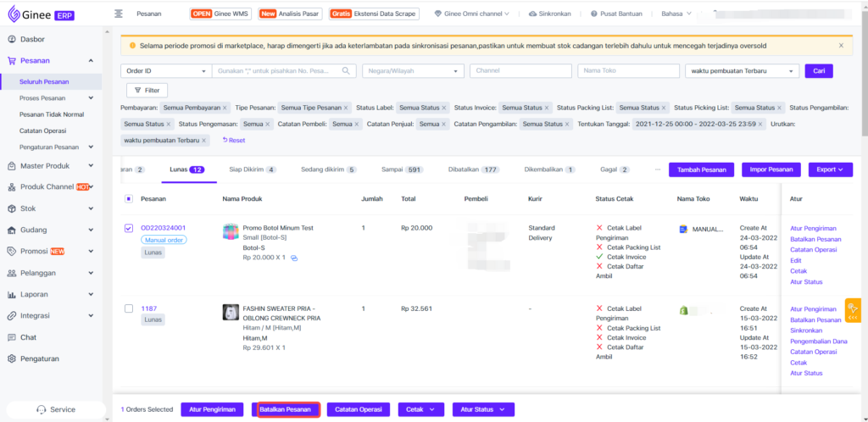Expand the Promosi sidebar menu
This screenshot has height=422, width=868.
tap(91, 251)
